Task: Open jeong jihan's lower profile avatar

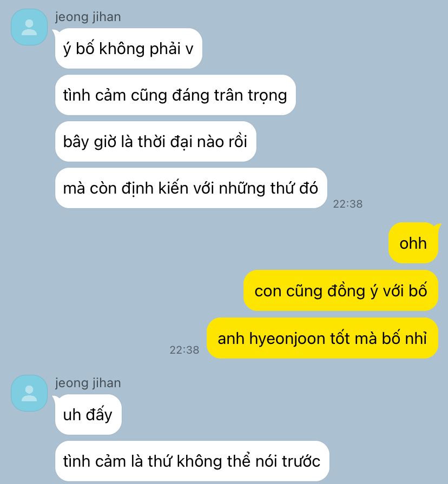Action: pyautogui.click(x=29, y=393)
